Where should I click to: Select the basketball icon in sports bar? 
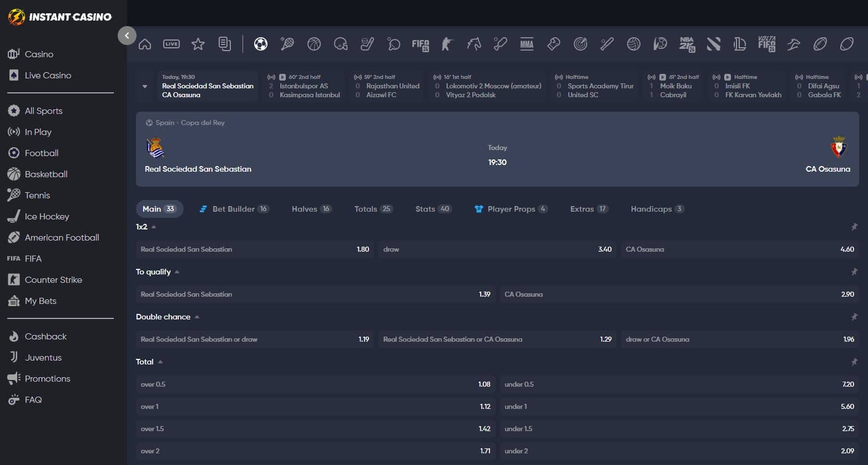(314, 44)
